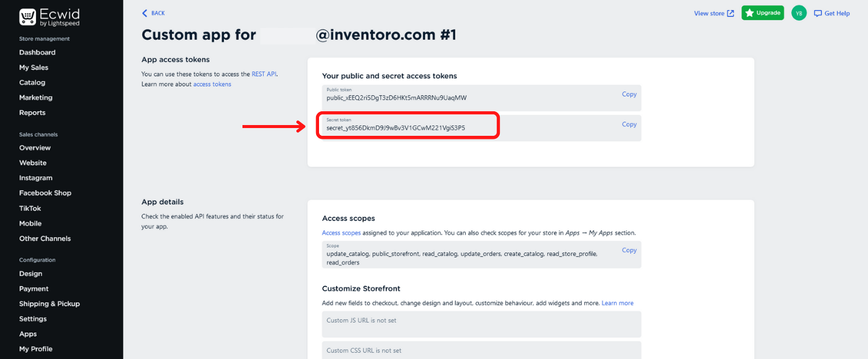Image resolution: width=868 pixels, height=359 pixels.
Task: Copy the access scopes
Action: [629, 250]
